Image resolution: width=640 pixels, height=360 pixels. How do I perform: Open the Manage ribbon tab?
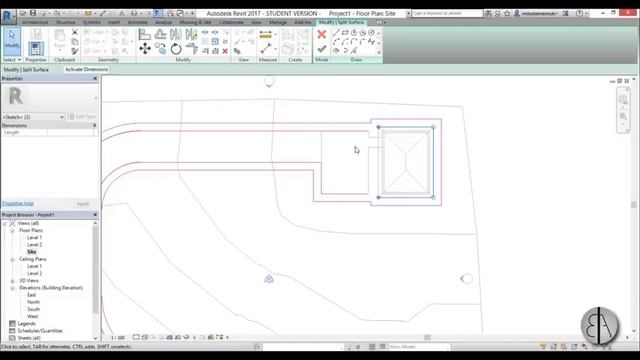[x=278, y=22]
